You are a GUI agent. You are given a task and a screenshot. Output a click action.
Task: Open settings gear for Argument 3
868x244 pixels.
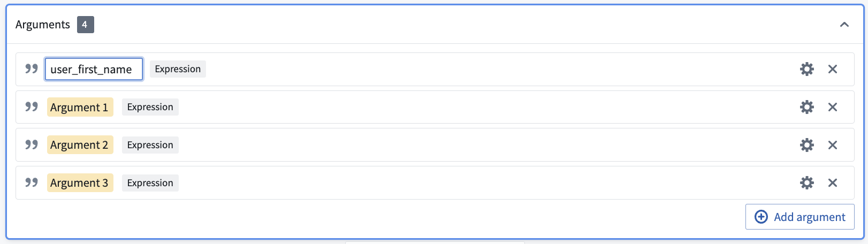point(806,183)
